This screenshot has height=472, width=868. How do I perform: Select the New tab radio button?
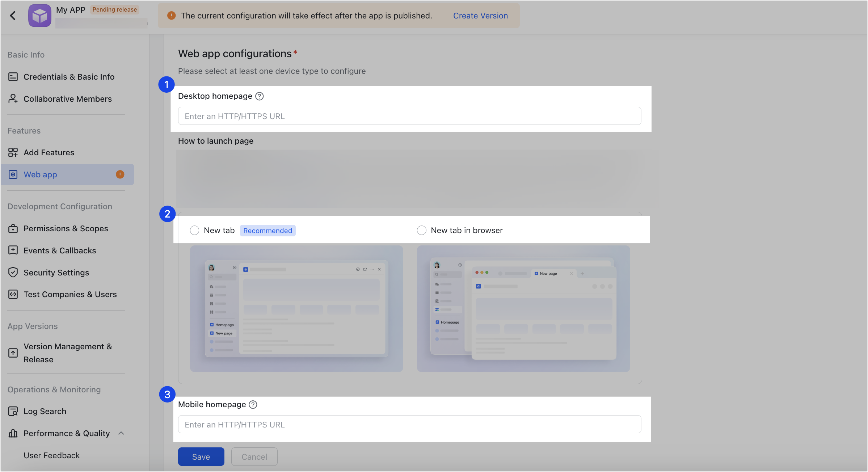click(x=195, y=231)
